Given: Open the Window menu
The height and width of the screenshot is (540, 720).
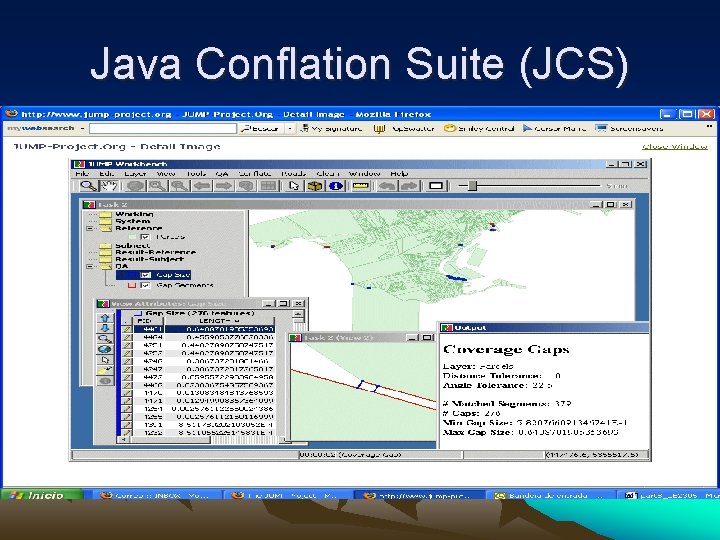Looking at the screenshot, I should click(364, 174).
